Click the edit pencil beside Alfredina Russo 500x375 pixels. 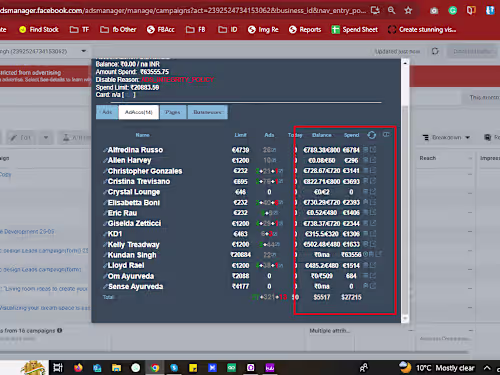click(105, 150)
